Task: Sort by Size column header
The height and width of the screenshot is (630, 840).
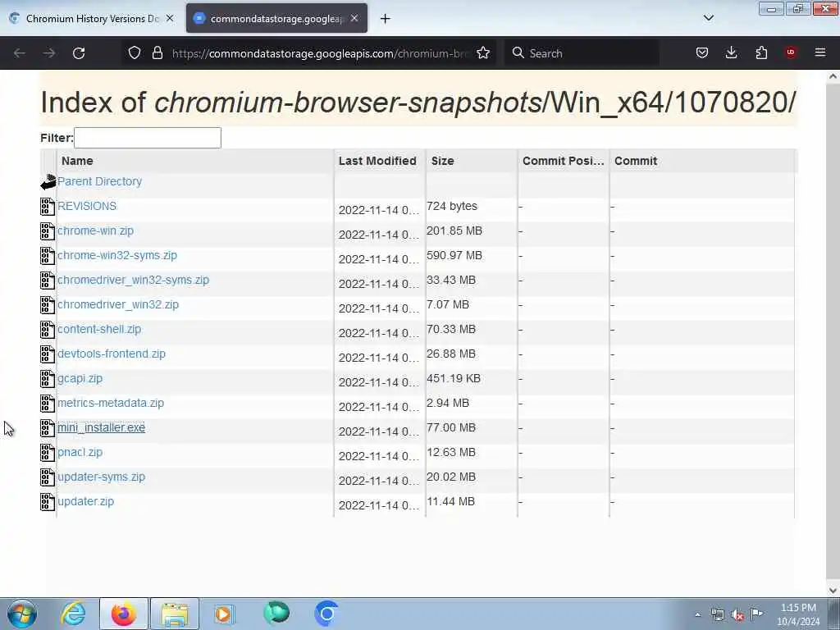Action: [x=442, y=161]
